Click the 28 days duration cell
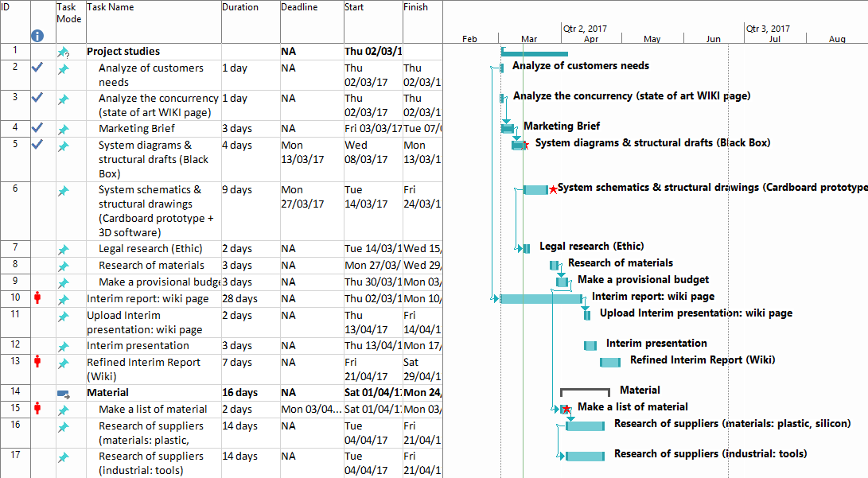Viewport: 868px width, 478px height. 239,299
